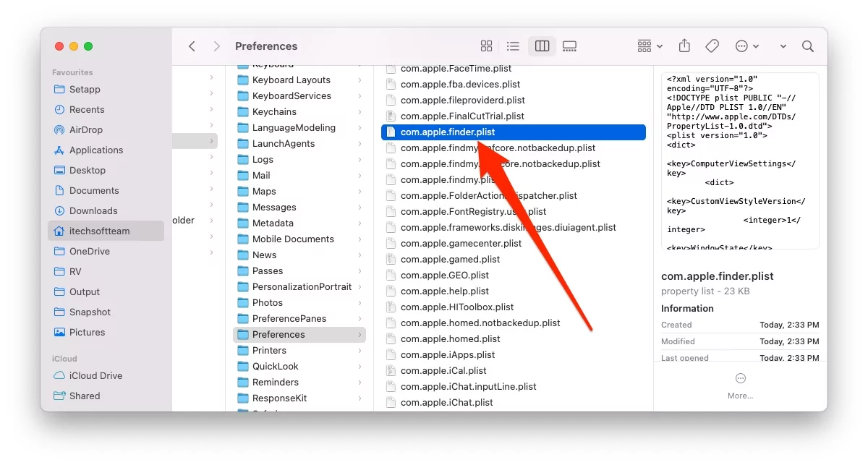Open Setapp in the sidebar

[106, 90]
